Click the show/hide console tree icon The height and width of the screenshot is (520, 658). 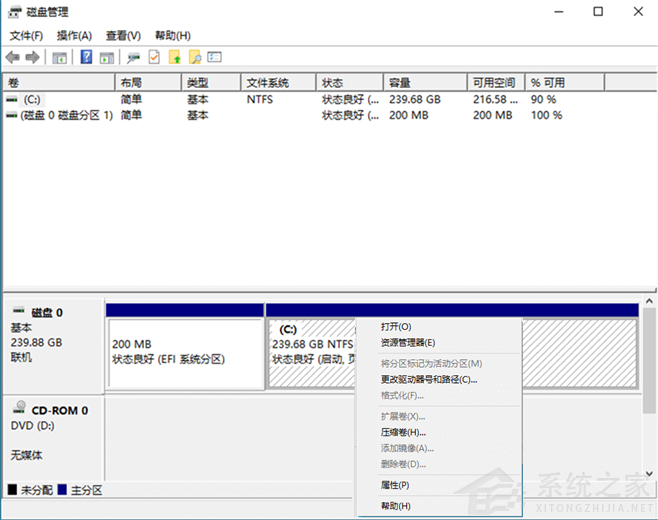[x=60, y=57]
